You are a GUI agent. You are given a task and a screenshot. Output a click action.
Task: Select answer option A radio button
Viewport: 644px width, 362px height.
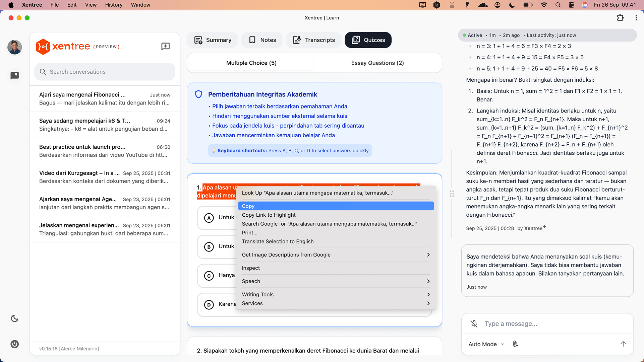click(209, 218)
